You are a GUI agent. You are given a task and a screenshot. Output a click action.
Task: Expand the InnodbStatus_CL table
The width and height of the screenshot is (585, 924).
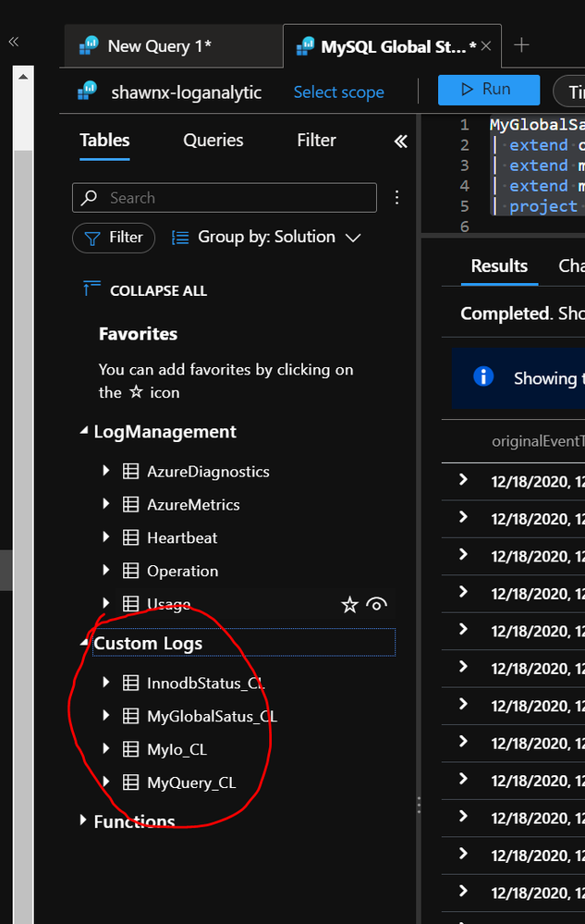[106, 683]
